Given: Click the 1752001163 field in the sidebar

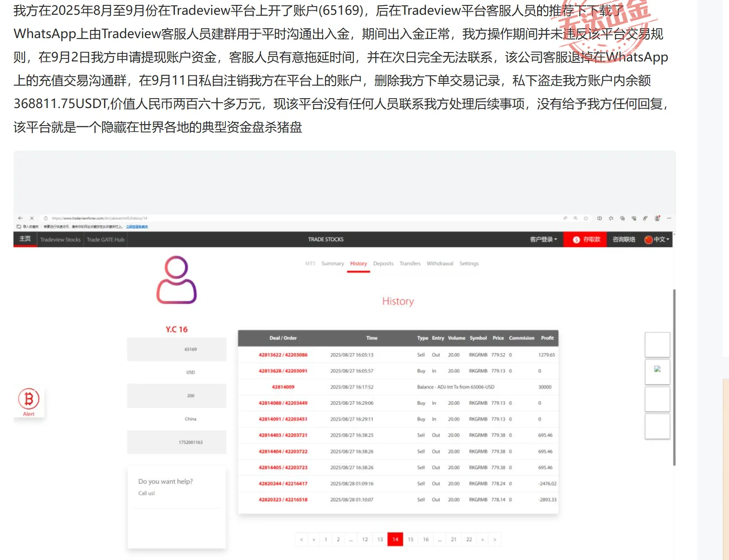Looking at the screenshot, I should pos(177,443).
